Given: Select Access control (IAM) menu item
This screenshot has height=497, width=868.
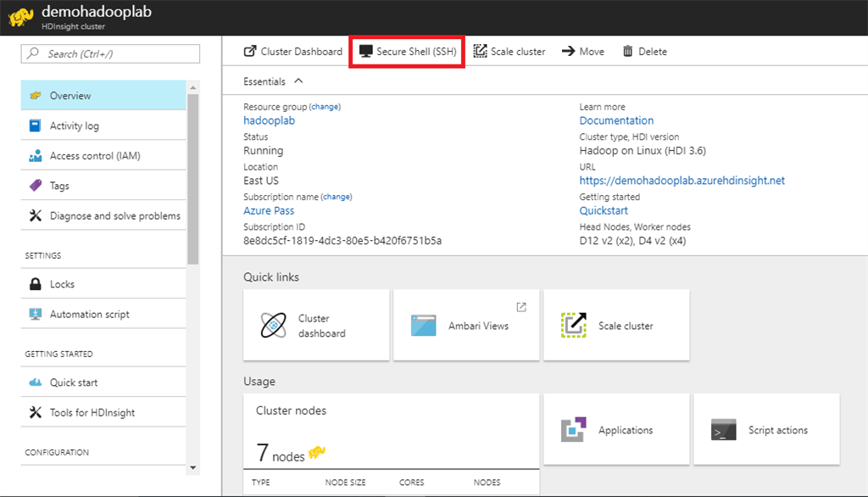Looking at the screenshot, I should 95,156.
